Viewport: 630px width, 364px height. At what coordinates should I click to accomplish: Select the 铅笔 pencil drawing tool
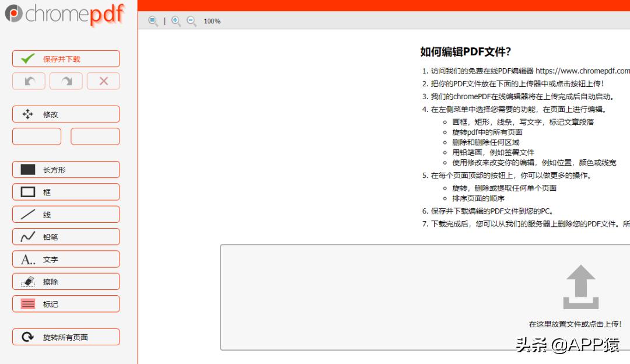65,236
